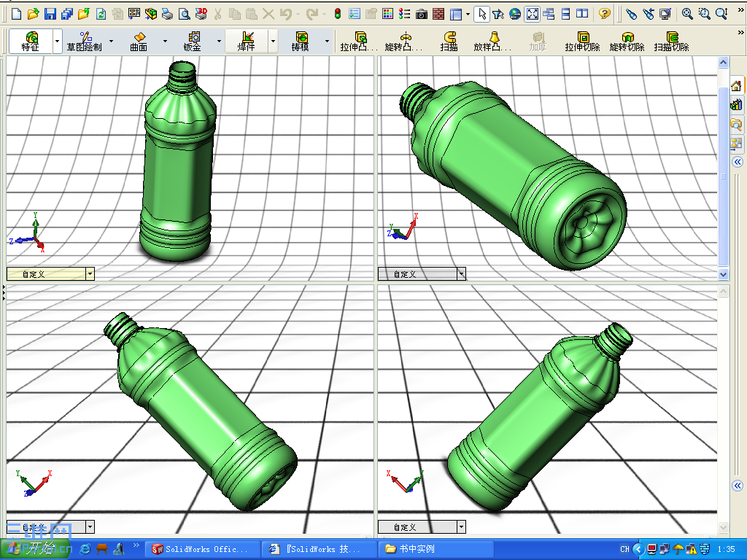This screenshot has height=560, width=747.
Task: Open the 自定义 view dropdown in top-left viewport
Action: pos(90,273)
